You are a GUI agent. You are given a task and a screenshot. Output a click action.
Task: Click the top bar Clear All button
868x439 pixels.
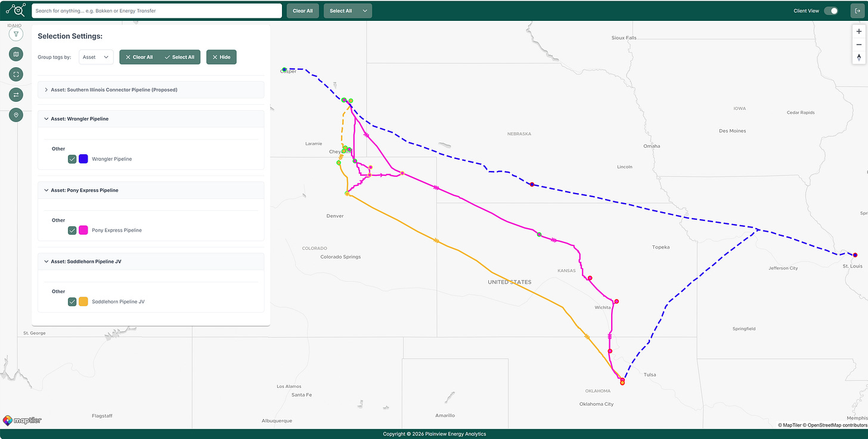point(303,11)
